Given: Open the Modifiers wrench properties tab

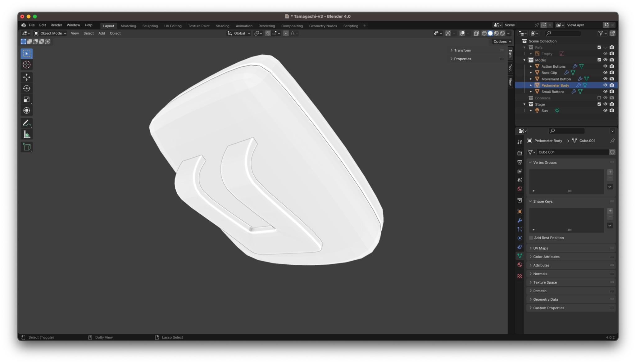Looking at the screenshot, I should point(520,221).
